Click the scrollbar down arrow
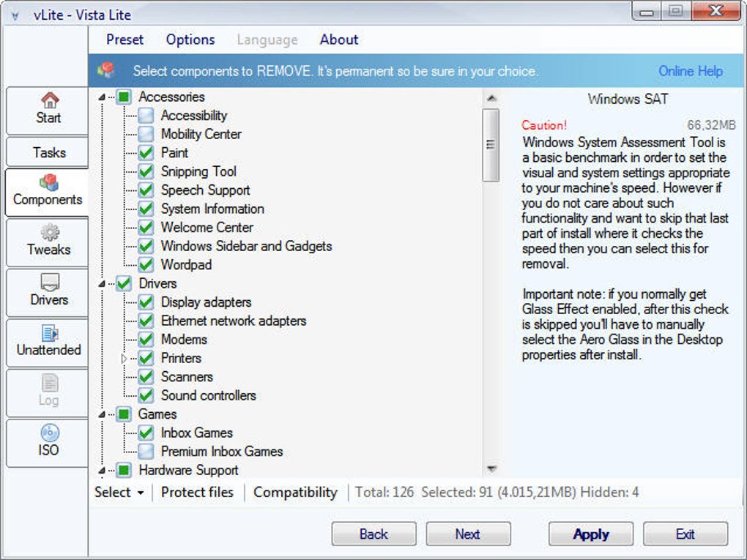Screen dimensions: 747x560 click(x=491, y=469)
